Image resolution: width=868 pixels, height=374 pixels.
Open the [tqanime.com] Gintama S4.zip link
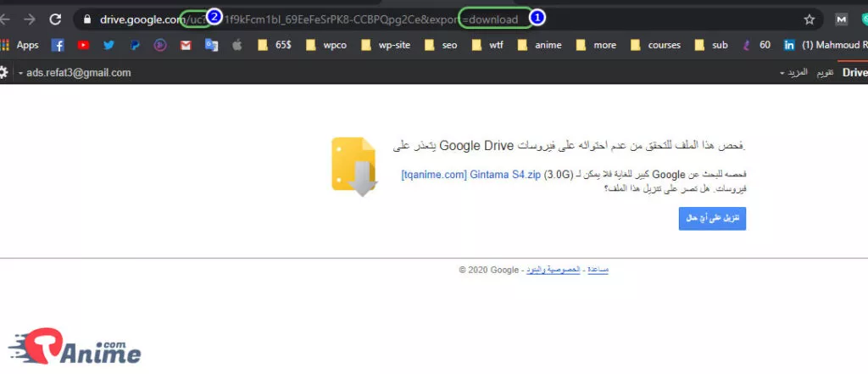point(470,175)
